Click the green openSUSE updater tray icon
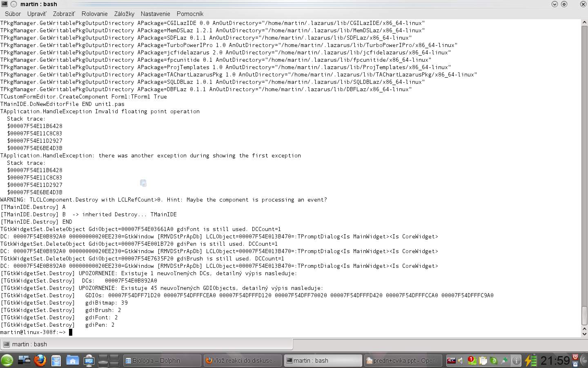 click(x=494, y=361)
